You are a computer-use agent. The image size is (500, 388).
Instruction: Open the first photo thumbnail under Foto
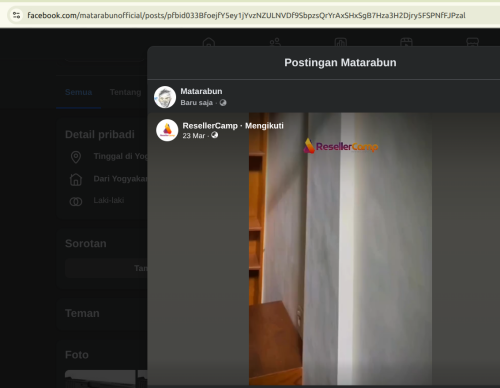coord(100,379)
